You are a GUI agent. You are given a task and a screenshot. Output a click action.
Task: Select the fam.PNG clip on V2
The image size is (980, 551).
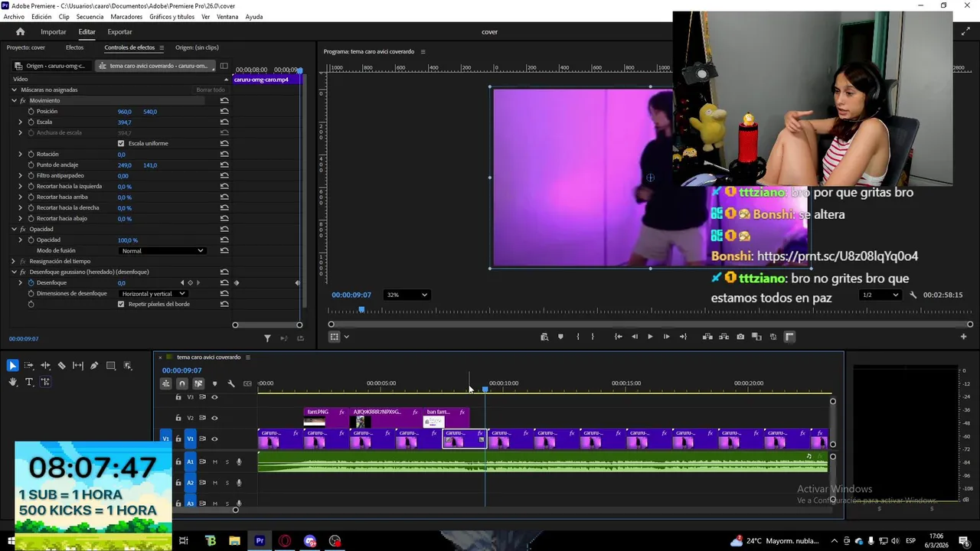(326, 418)
